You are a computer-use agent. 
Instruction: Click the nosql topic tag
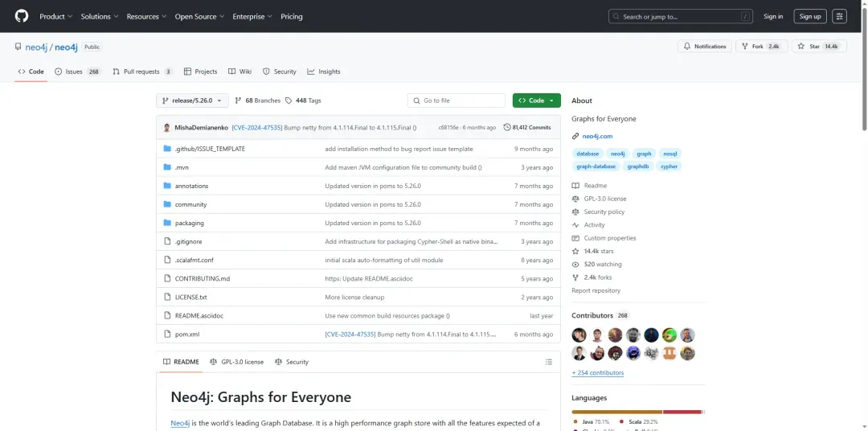point(669,154)
